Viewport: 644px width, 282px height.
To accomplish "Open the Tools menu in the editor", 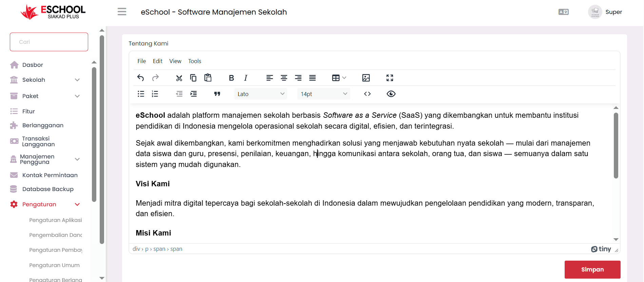I will [195, 61].
